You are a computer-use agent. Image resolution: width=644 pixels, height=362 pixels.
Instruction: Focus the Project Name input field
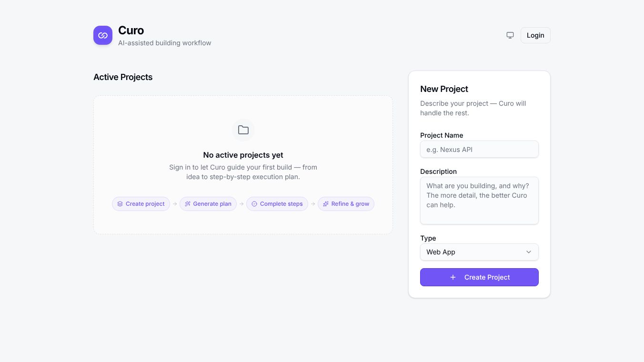[479, 149]
